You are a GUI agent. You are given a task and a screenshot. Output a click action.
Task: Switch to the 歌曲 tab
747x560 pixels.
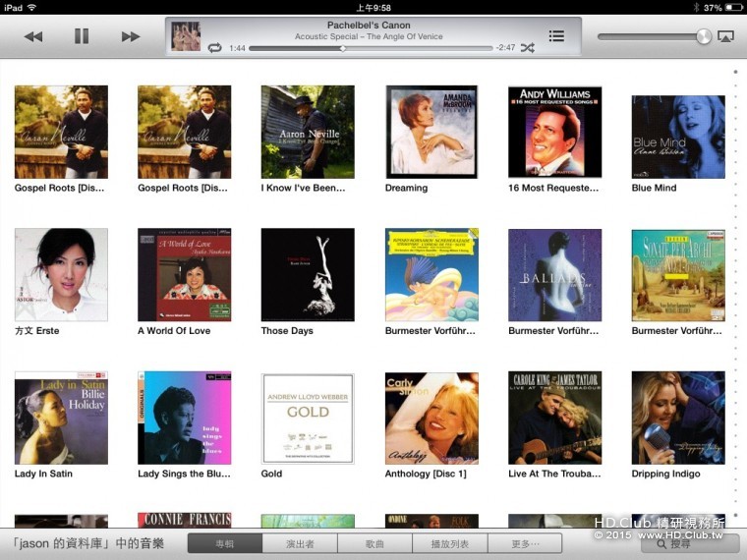[x=374, y=543]
